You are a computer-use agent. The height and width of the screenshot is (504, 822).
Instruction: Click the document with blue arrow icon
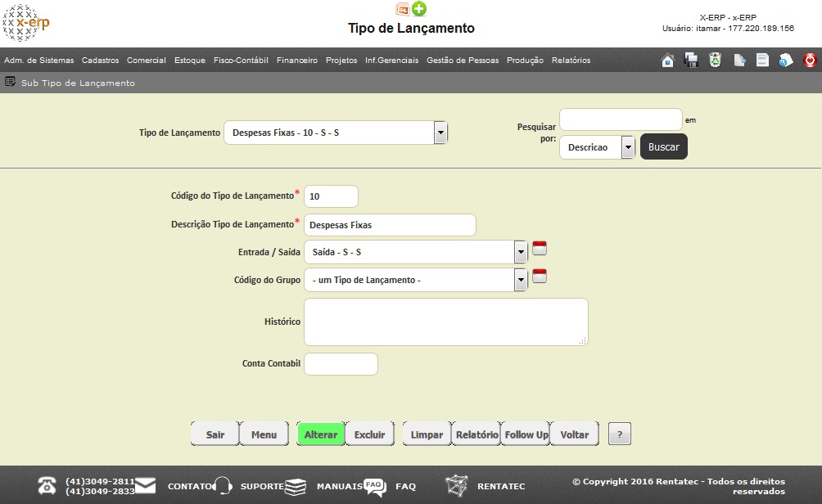[x=739, y=61]
